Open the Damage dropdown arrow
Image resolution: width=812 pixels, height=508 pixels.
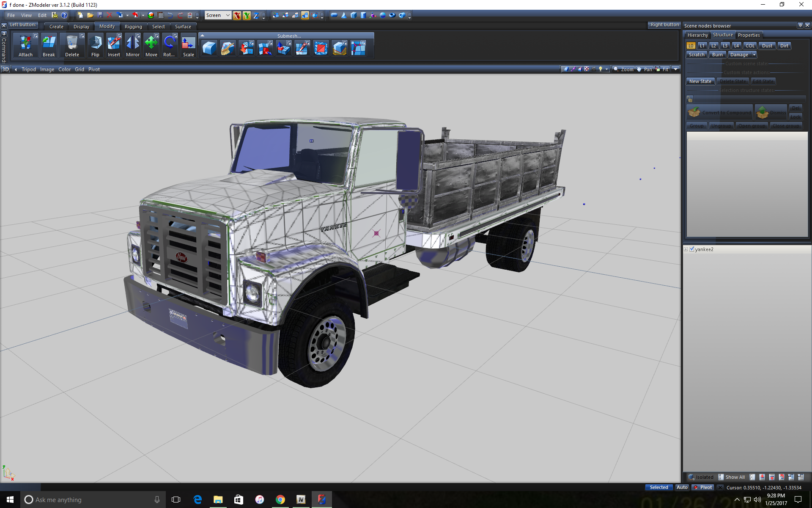(754, 55)
